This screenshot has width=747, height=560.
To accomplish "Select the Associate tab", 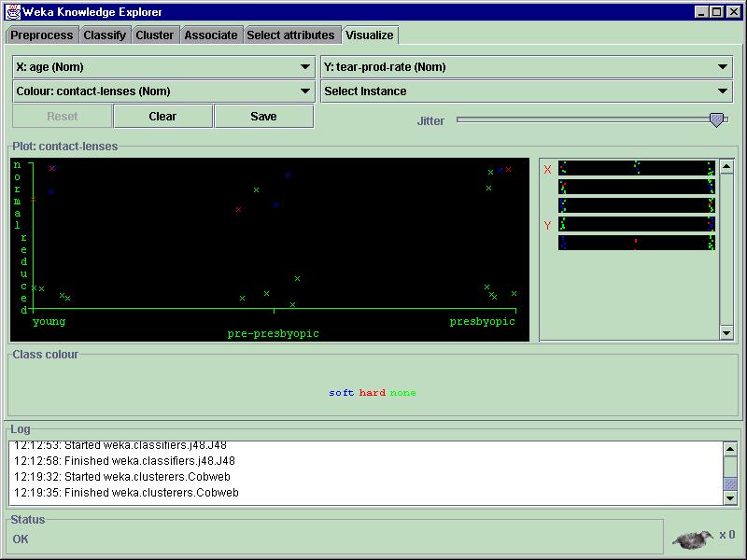I will click(x=211, y=35).
